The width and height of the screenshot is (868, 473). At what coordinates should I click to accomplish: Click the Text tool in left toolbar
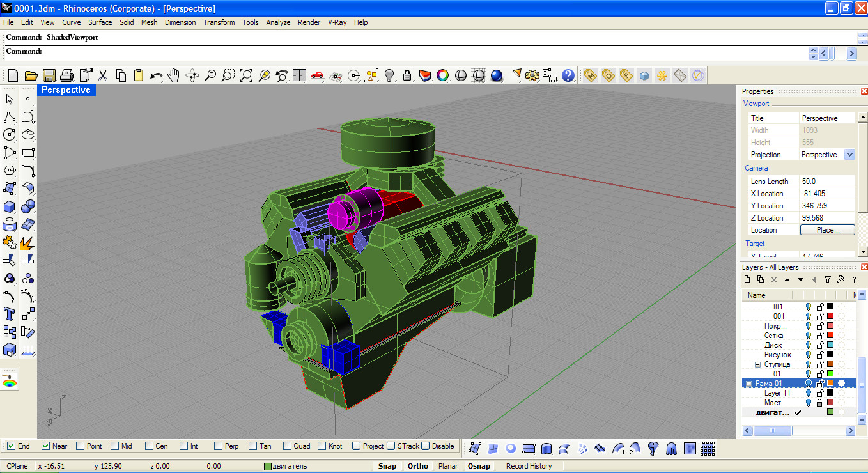click(10, 313)
